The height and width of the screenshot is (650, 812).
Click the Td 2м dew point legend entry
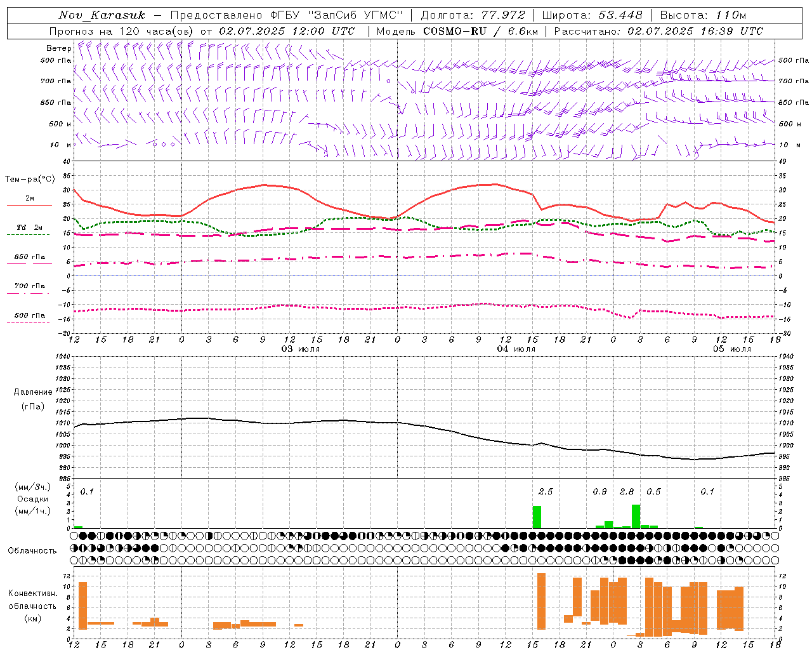point(30,227)
